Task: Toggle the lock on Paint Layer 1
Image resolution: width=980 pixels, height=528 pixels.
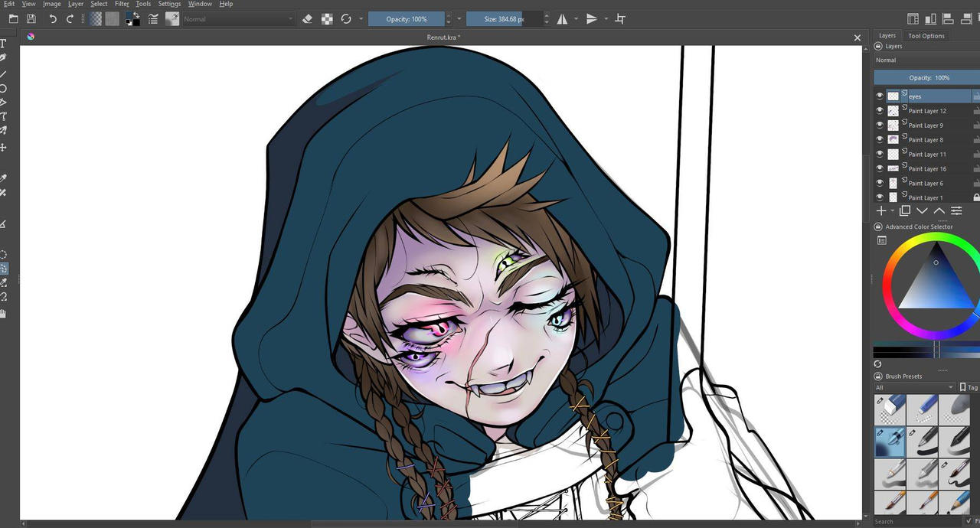Action: [x=976, y=197]
